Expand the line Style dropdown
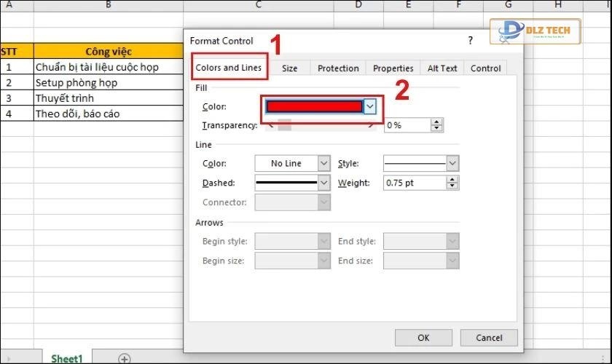Screen dimensions: 612x364 tap(420, 164)
